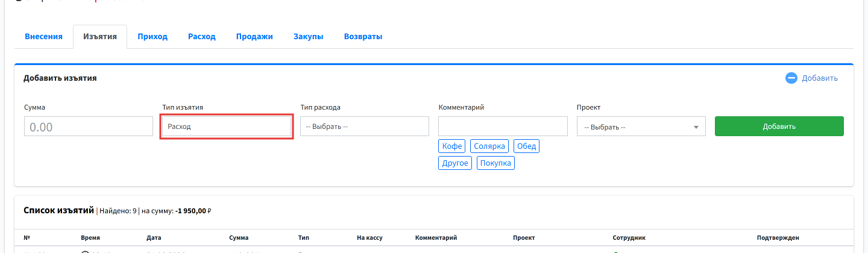
Task: Select the Другое comment tag
Action: [455, 163]
